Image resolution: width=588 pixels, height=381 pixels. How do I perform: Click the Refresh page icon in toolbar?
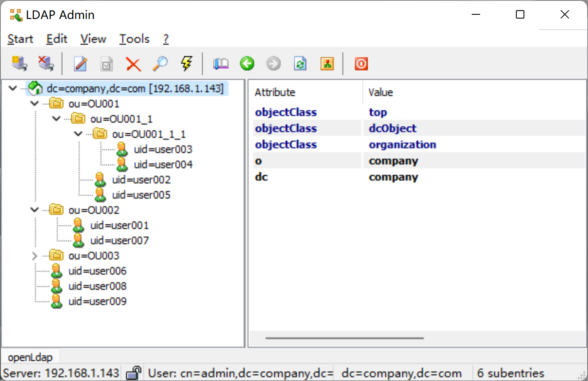tap(300, 64)
